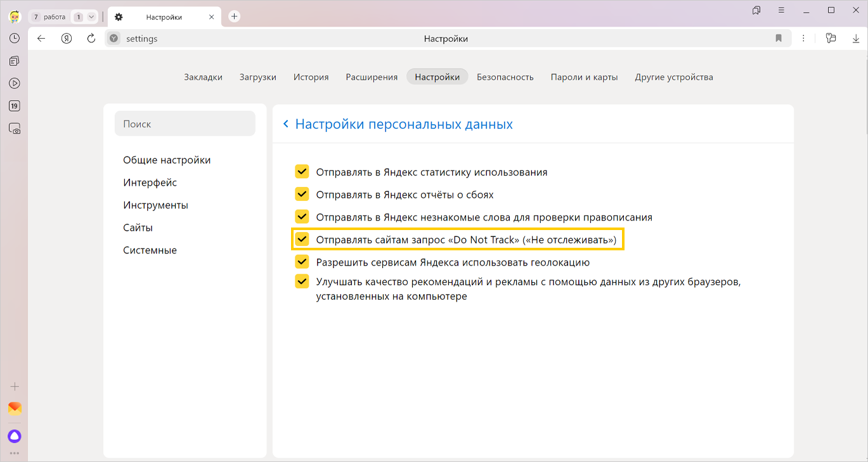Open the video play icon in sidebar
The width and height of the screenshot is (868, 462).
(x=14, y=83)
